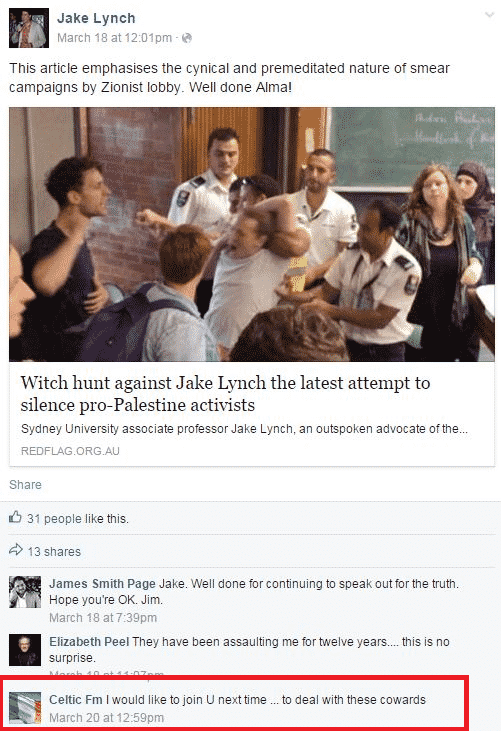Click the share arrow icon

tap(16, 550)
